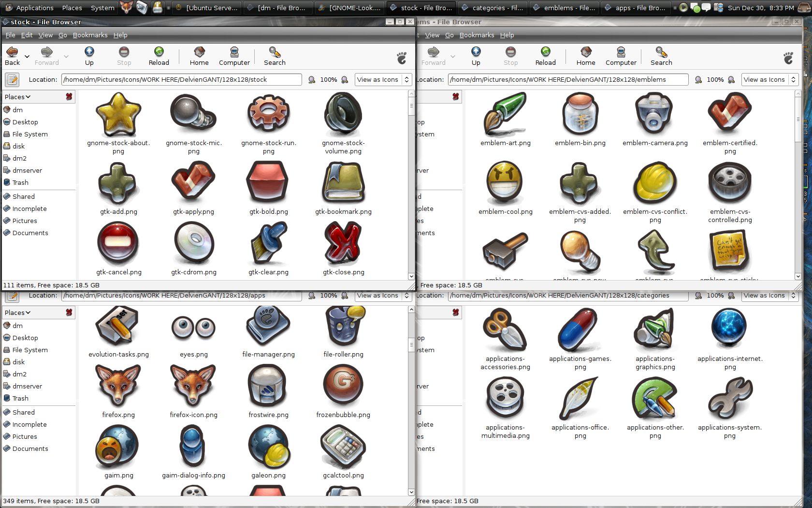
Task: Click Up in the stock window toolbar
Action: pos(89,56)
